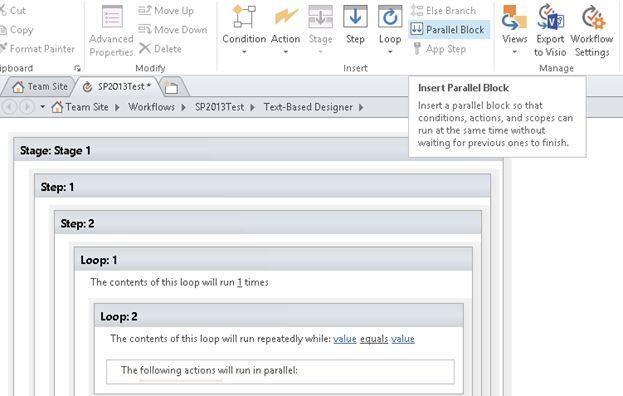Click Move Down in Modify group
Image resolution: width=623 pixels, height=396 pixels.
pyautogui.click(x=173, y=30)
